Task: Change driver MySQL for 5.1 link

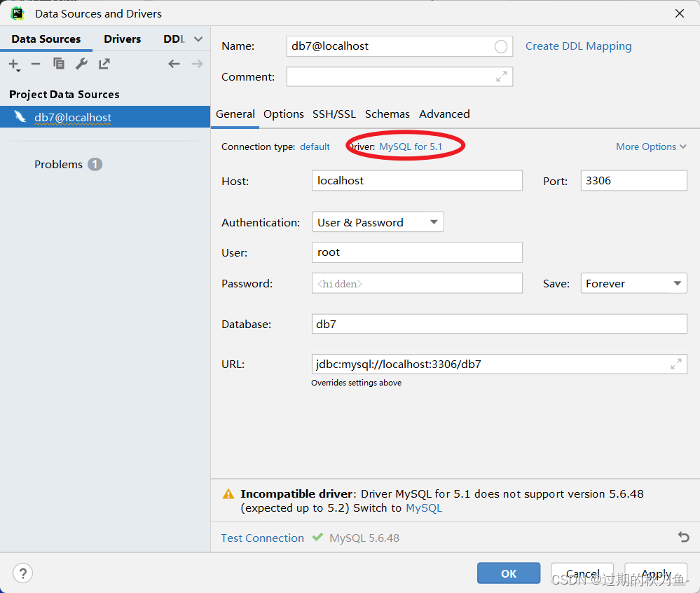Action: click(411, 146)
